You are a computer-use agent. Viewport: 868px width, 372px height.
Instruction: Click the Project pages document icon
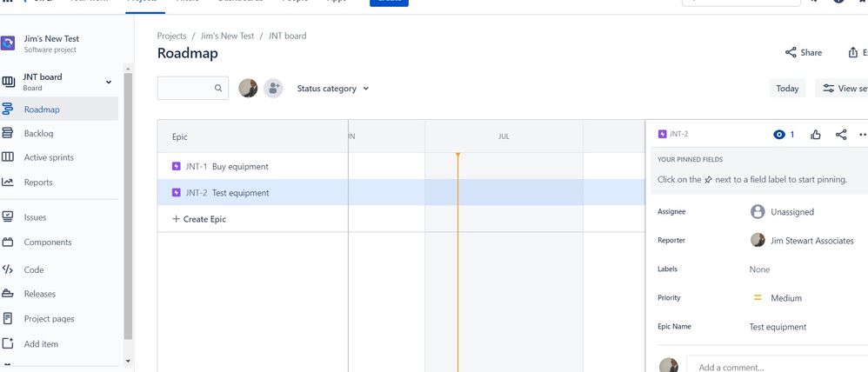pos(8,318)
